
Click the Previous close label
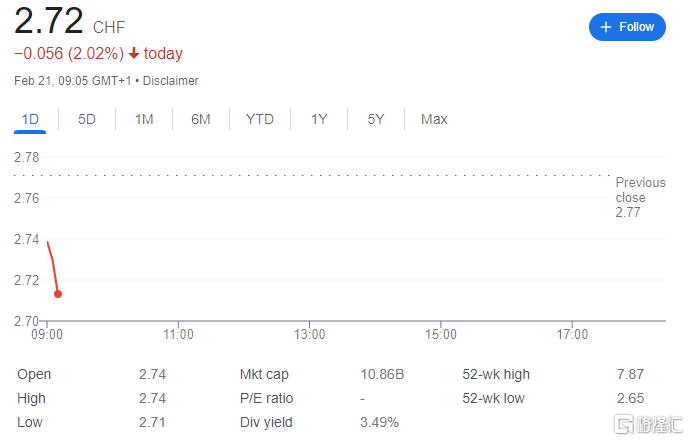(640, 190)
